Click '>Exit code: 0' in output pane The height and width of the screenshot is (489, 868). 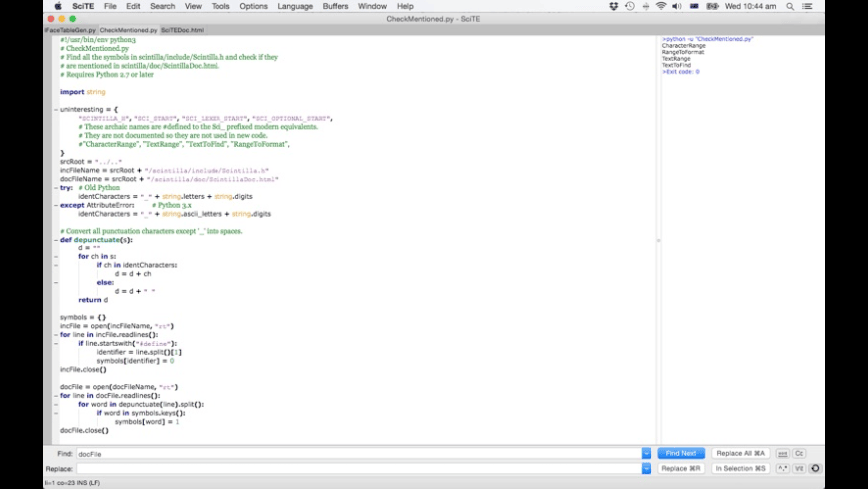pos(680,72)
